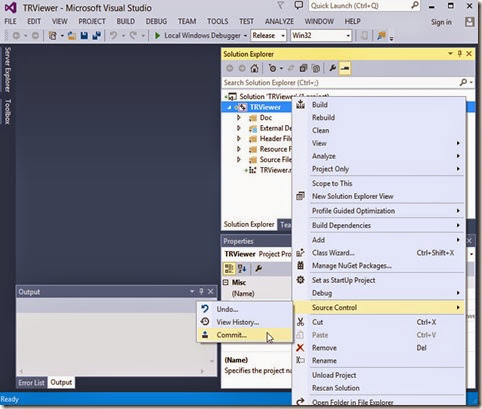Click the notifications flag filter icon
The height and width of the screenshot is (409, 482).
pyautogui.click(x=281, y=5)
